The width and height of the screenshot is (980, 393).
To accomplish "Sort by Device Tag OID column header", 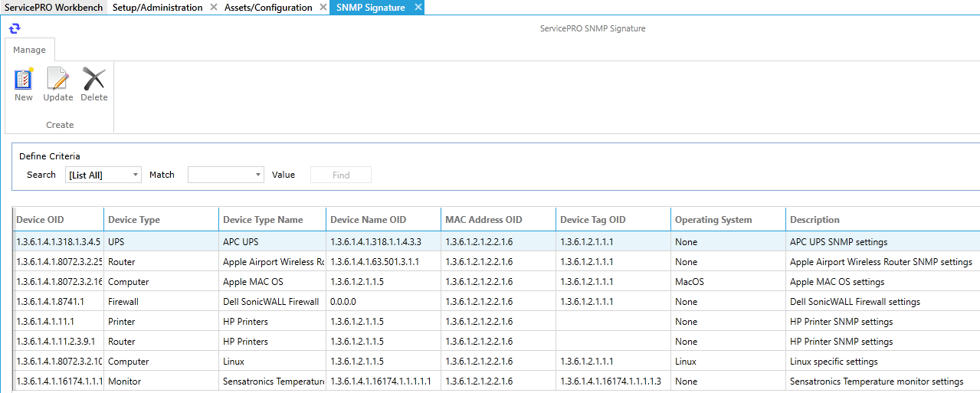I will [613, 219].
